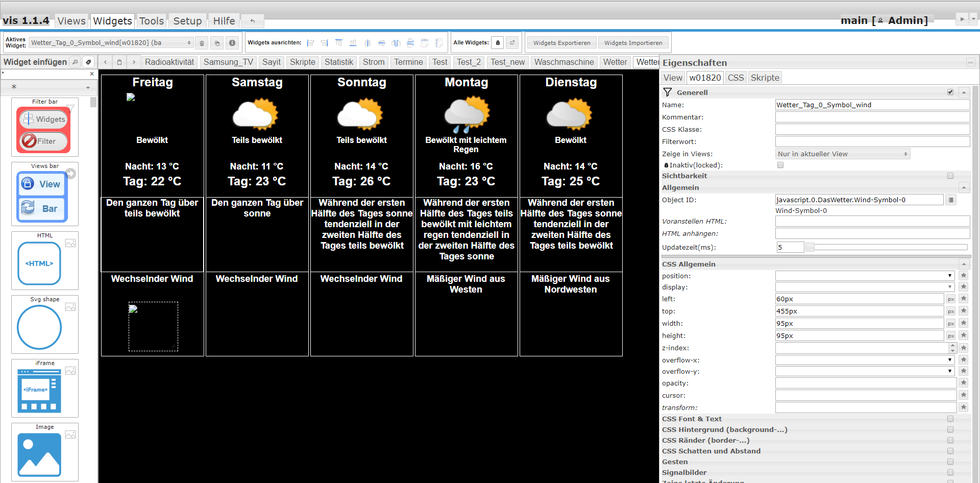Switch to the Skripte properties tab
The width and height of the screenshot is (980, 483).
(x=765, y=78)
